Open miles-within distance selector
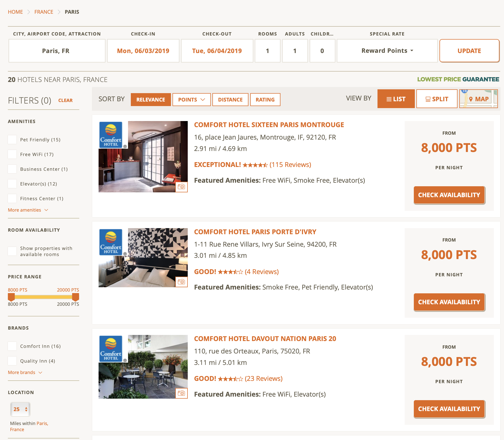Viewport: 504px width, 440px height. pos(20,409)
